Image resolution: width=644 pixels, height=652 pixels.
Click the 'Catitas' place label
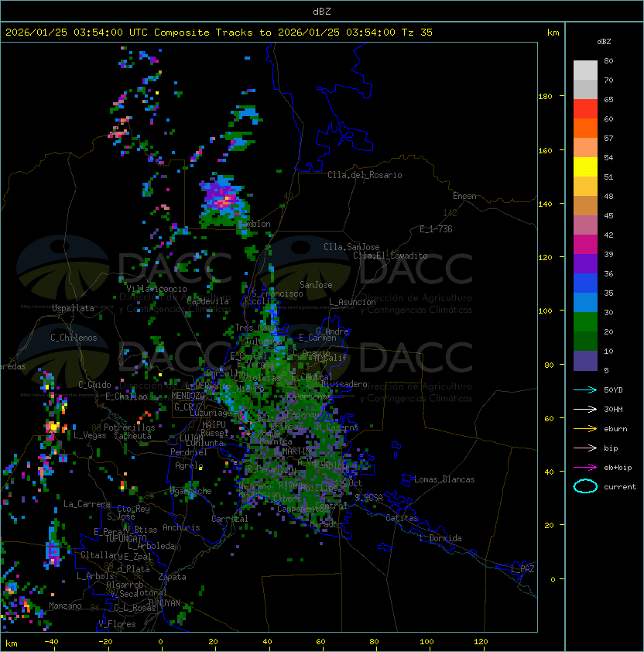[x=402, y=519]
